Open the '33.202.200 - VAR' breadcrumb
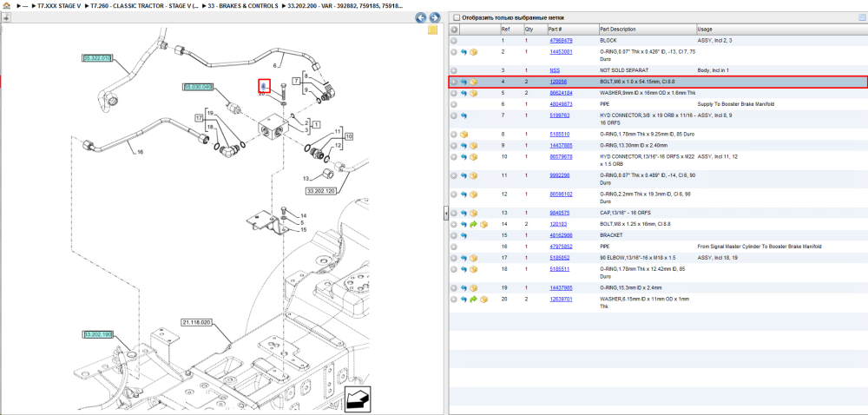This screenshot has height=415, width=868. point(345,5)
